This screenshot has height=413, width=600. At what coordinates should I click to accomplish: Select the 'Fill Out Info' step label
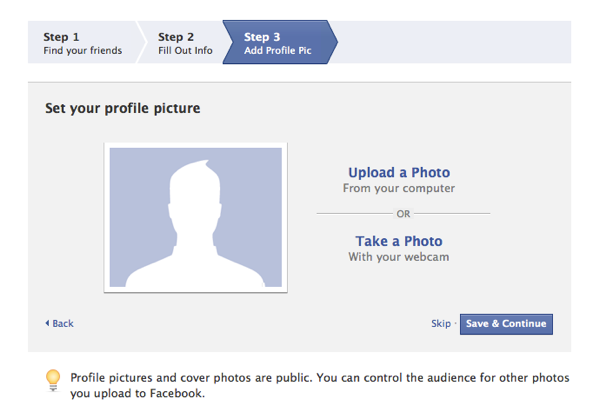185,51
